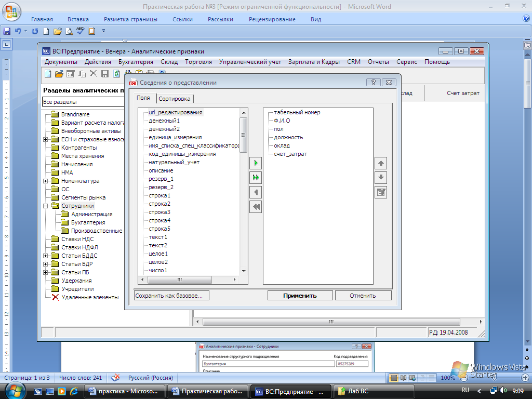The image size is (532, 399).
Task: Expand ЕСН и страховые взносы node
Action: pyautogui.click(x=46, y=139)
